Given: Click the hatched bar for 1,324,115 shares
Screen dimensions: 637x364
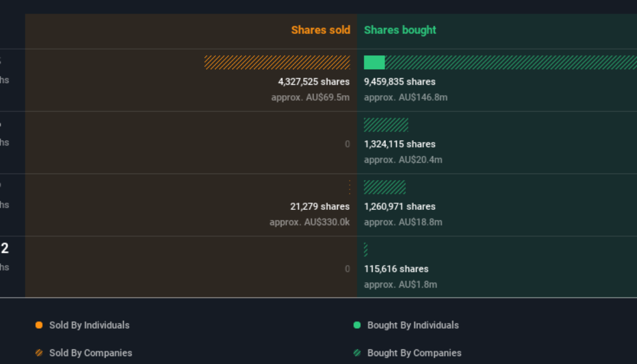Looking at the screenshot, I should pyautogui.click(x=385, y=124).
